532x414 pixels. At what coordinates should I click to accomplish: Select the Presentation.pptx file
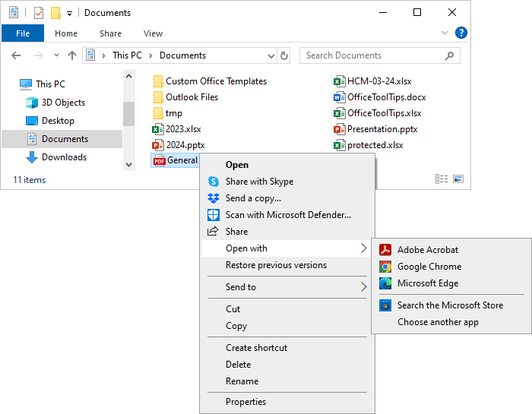375,129
